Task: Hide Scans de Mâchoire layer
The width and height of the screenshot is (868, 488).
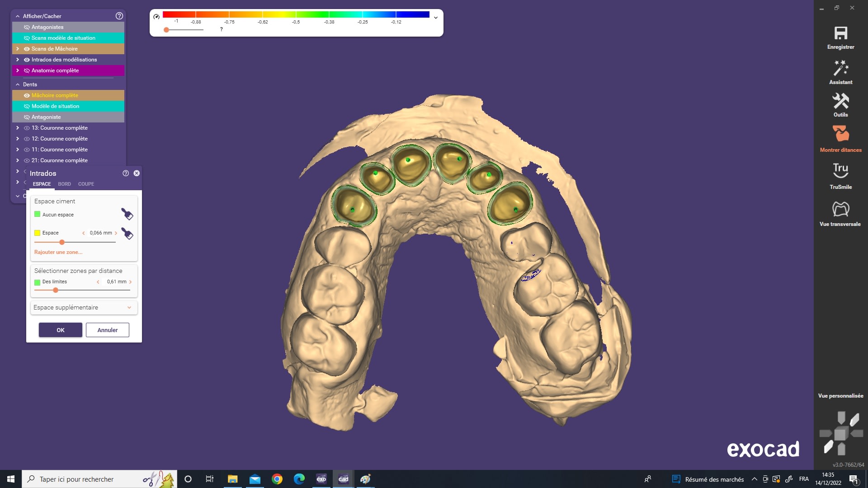Action: pyautogui.click(x=27, y=49)
